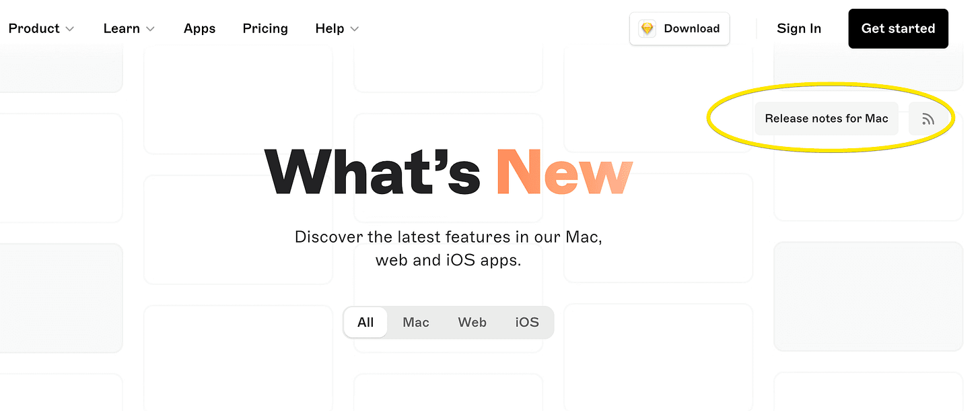Switch the filter to Mac
Screen dimensions: 980x411
pyautogui.click(x=416, y=322)
